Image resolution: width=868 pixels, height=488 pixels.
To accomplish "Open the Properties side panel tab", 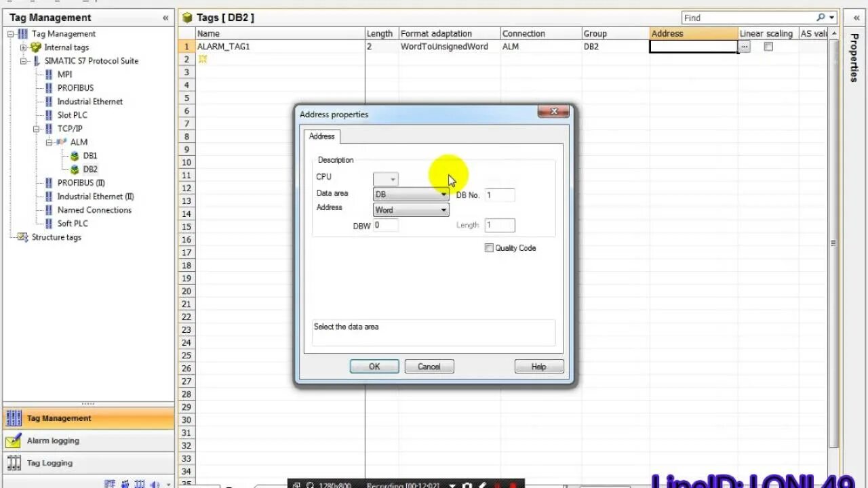I will [x=854, y=57].
